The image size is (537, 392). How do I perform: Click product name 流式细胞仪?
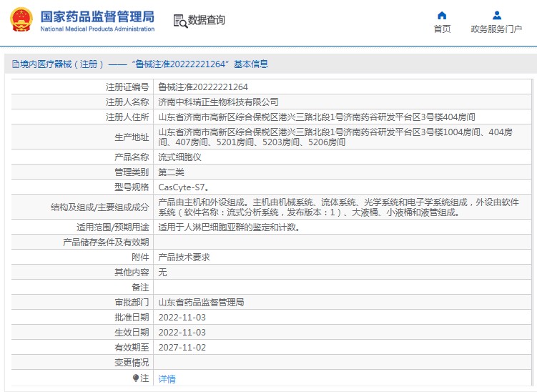[179, 157]
